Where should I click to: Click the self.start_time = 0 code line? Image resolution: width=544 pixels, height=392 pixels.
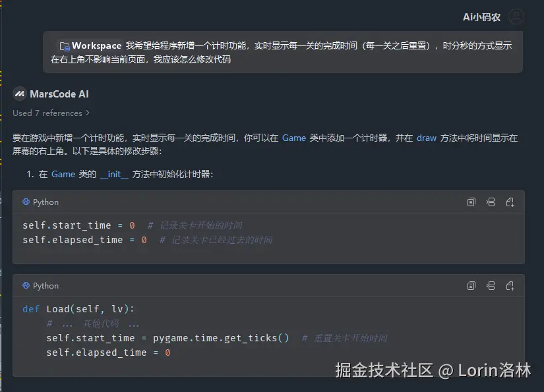[133, 225]
